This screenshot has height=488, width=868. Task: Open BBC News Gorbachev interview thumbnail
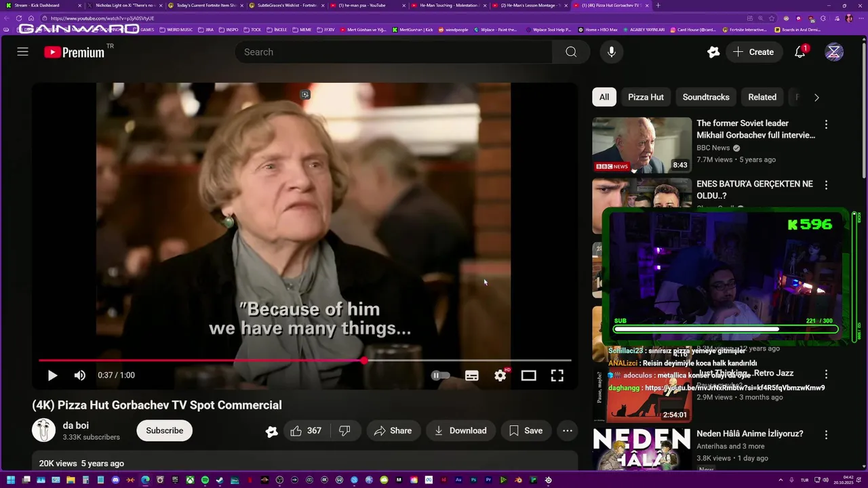point(642,145)
